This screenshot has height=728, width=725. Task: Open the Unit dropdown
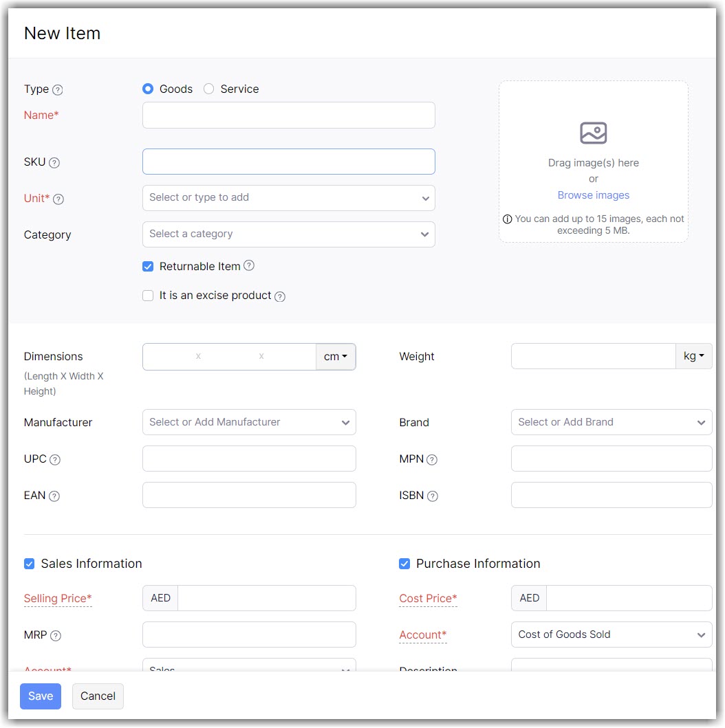click(288, 198)
